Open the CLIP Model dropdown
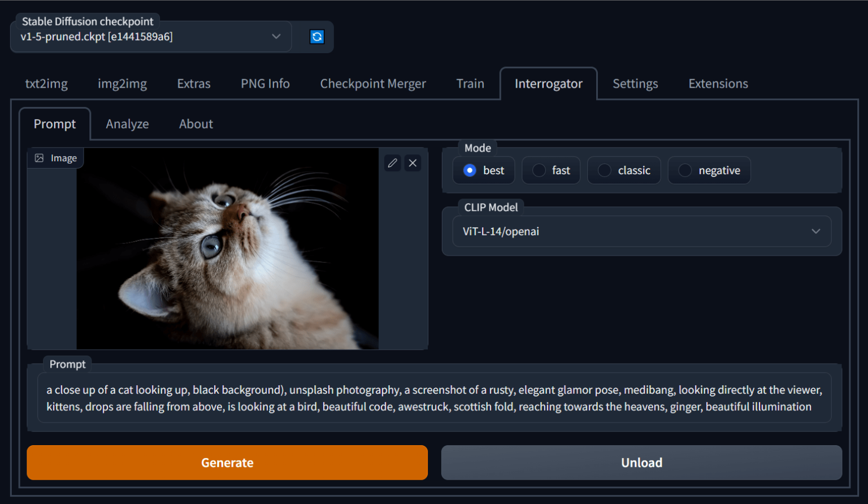The image size is (868, 504). (642, 231)
